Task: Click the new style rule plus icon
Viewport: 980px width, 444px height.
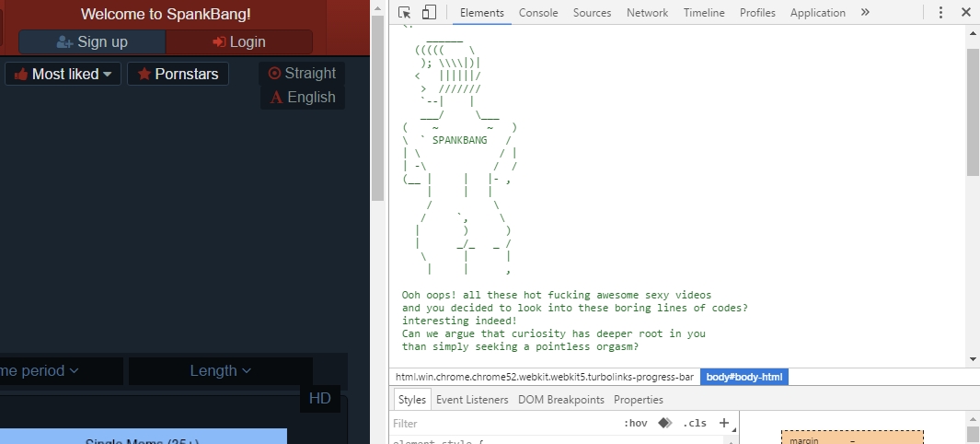Action: (724, 424)
